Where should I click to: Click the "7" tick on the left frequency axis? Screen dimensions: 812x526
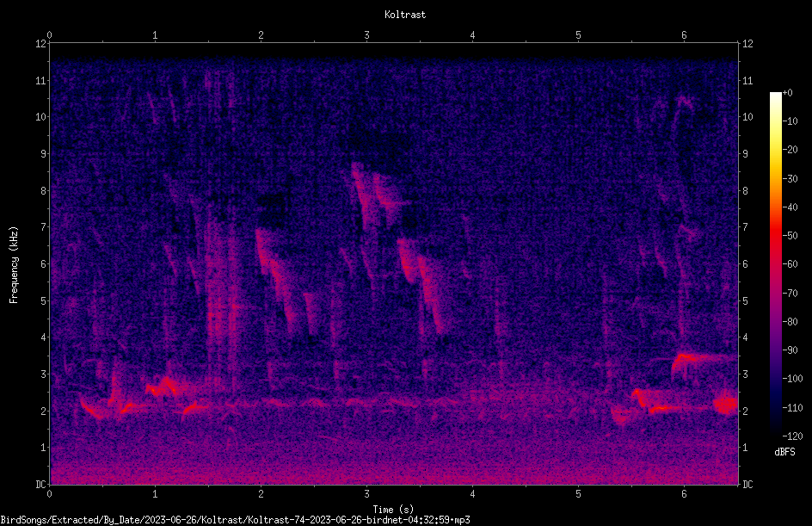tap(43, 227)
